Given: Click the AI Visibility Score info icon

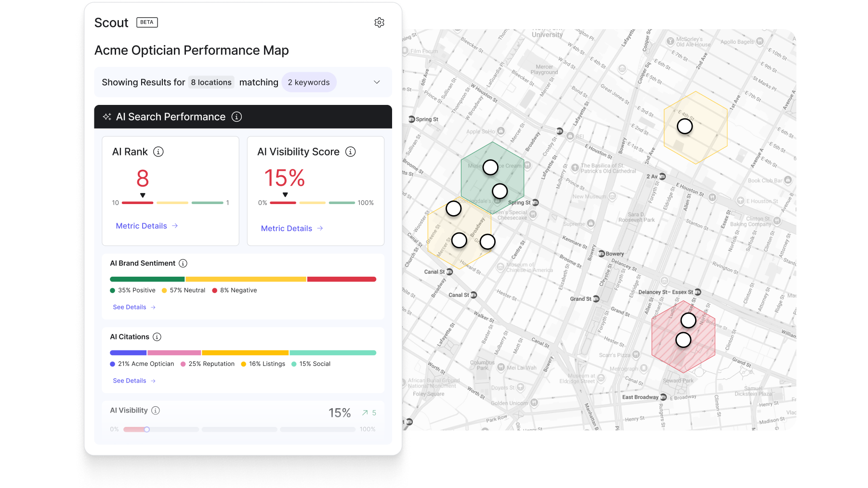Looking at the screenshot, I should (351, 152).
